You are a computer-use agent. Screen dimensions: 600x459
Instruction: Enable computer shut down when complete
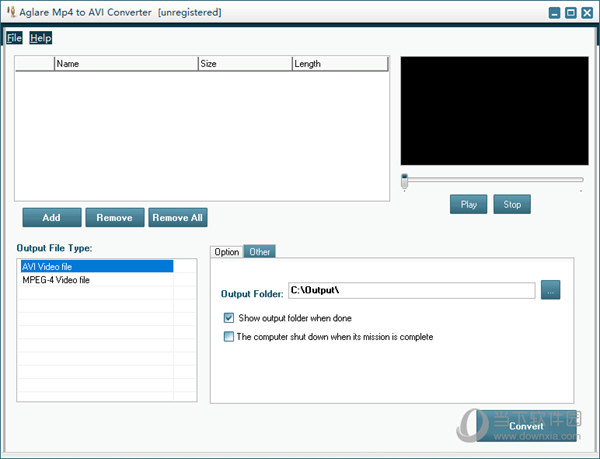point(228,337)
